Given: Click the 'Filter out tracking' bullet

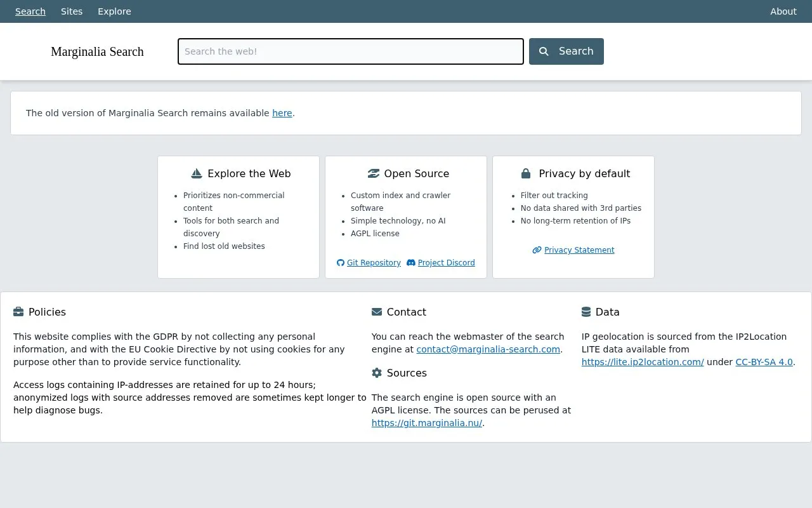Looking at the screenshot, I should (554, 196).
